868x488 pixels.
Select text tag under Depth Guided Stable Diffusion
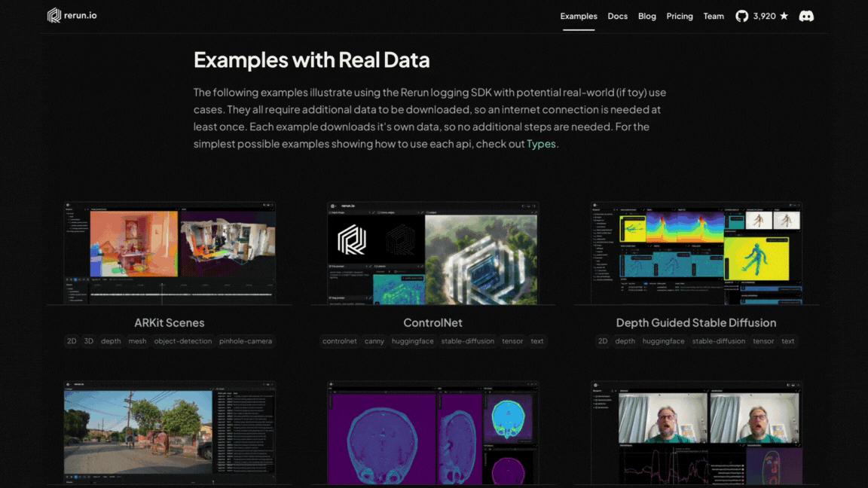coord(787,341)
